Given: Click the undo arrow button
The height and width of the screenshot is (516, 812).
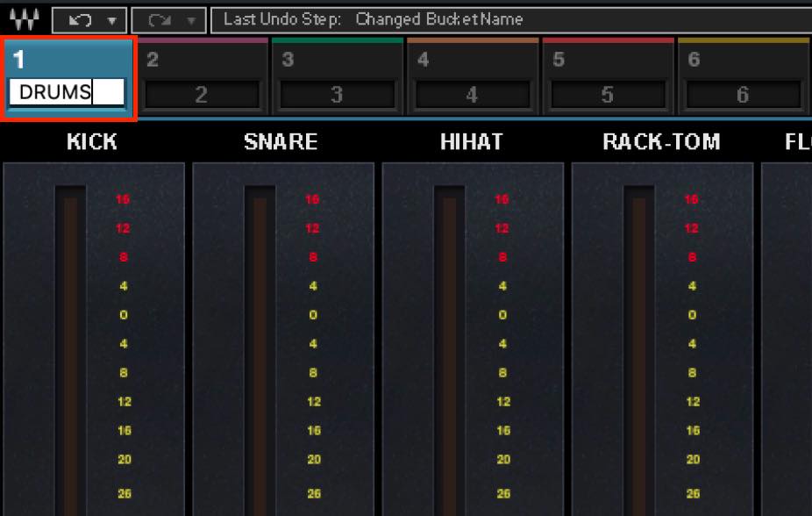Looking at the screenshot, I should (81, 21).
